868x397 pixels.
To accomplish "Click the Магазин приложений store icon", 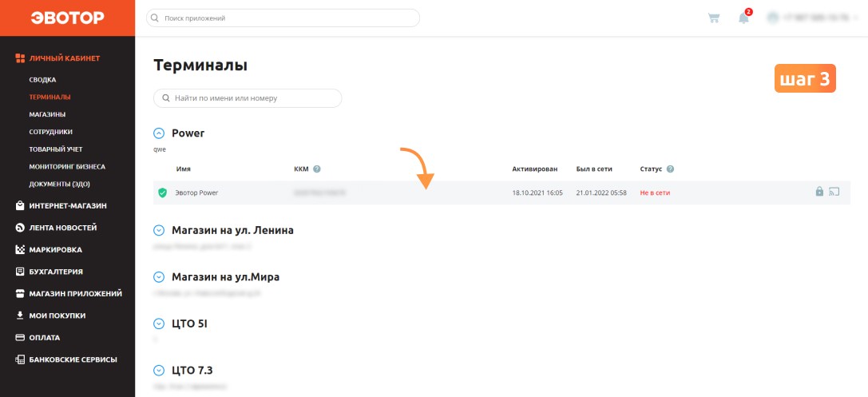I will (20, 293).
